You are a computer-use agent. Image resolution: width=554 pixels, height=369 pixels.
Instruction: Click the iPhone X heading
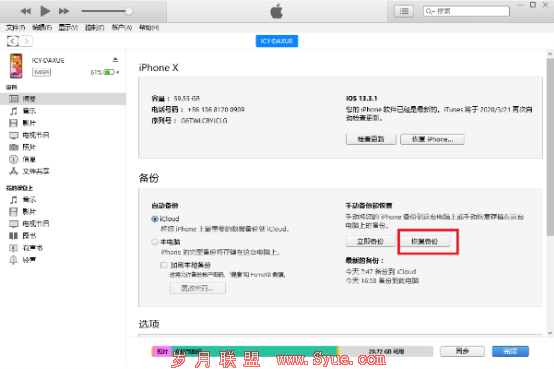pos(159,68)
